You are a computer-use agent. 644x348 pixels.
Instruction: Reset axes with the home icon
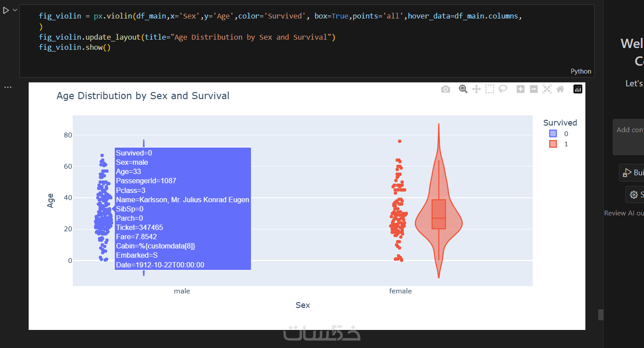pos(560,89)
